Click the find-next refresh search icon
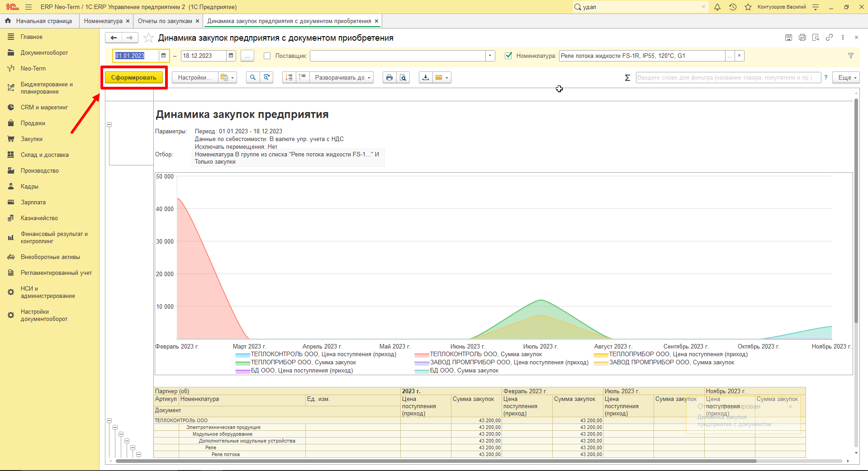This screenshot has width=868, height=471. (x=267, y=78)
